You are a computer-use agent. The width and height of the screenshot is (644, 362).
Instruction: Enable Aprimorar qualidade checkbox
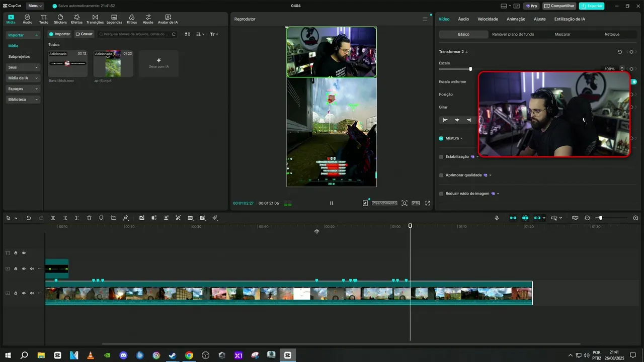[x=441, y=175]
